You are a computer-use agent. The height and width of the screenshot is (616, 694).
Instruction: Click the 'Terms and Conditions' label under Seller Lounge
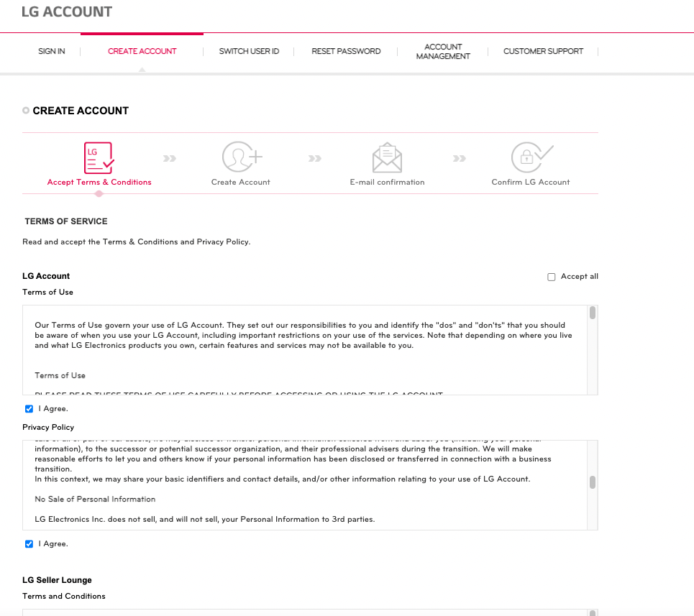point(64,596)
